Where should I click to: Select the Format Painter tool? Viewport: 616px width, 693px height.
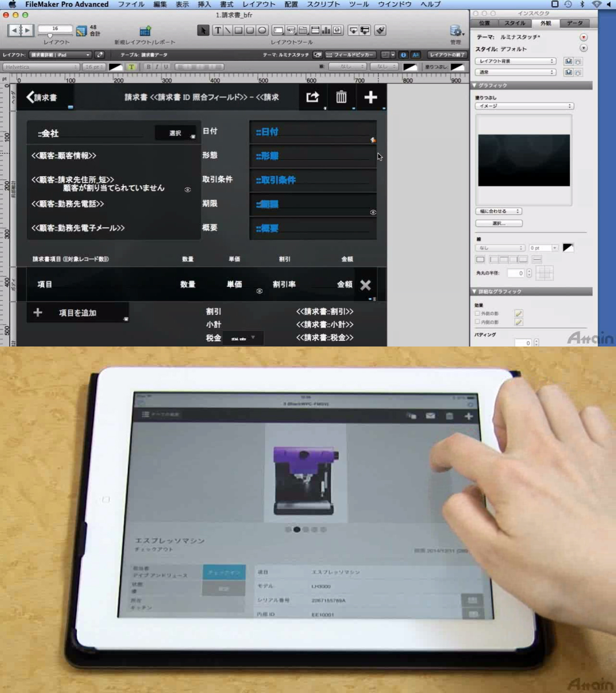coord(380,30)
